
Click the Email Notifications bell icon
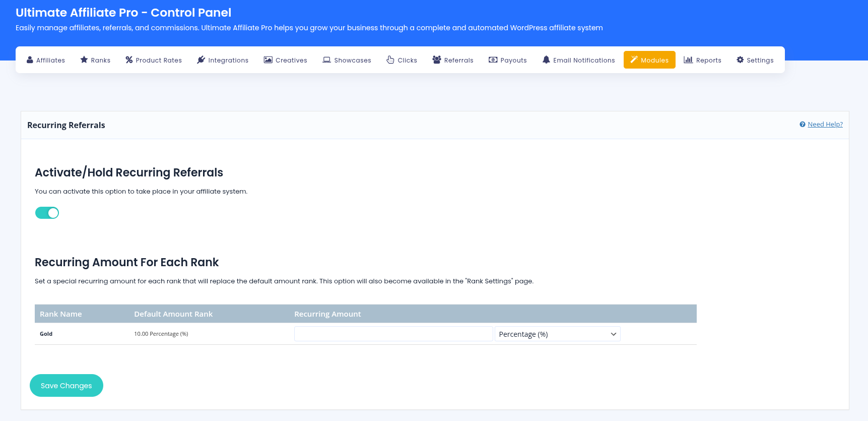click(546, 60)
